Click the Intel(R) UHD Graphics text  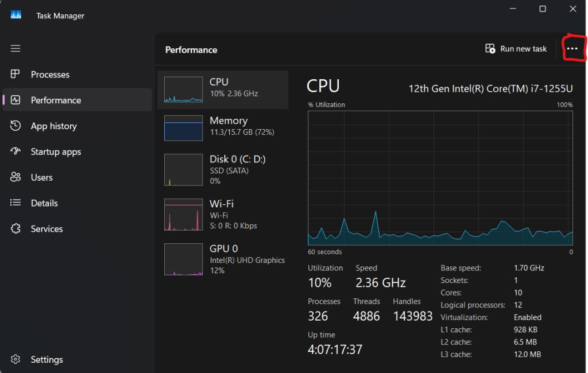pos(247,260)
